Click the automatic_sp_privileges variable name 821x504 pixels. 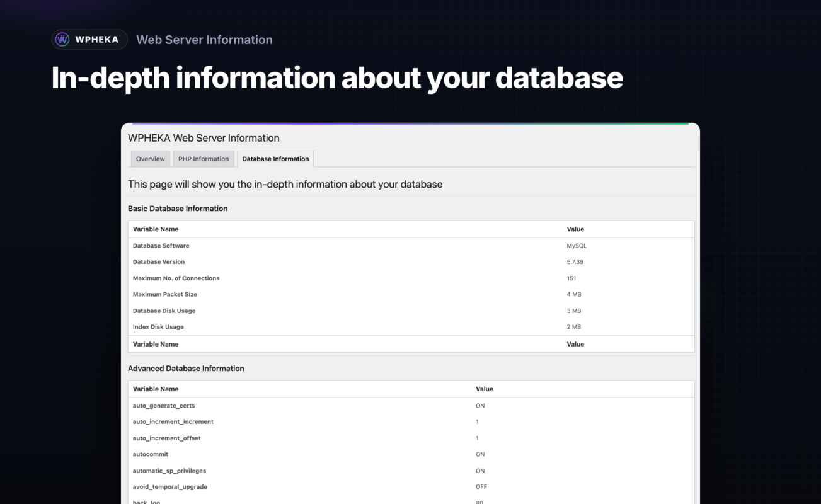click(x=169, y=471)
